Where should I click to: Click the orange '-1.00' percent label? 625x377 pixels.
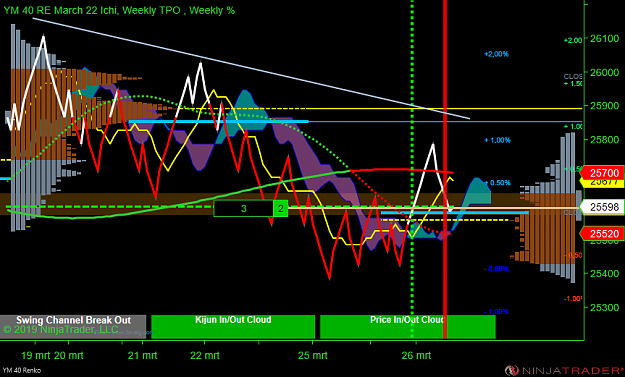pyautogui.click(x=573, y=298)
